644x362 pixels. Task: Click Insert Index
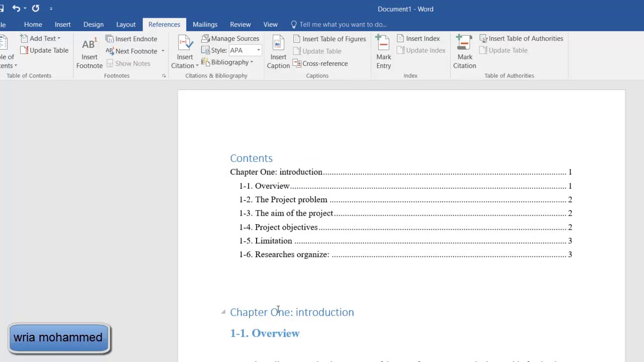419,38
